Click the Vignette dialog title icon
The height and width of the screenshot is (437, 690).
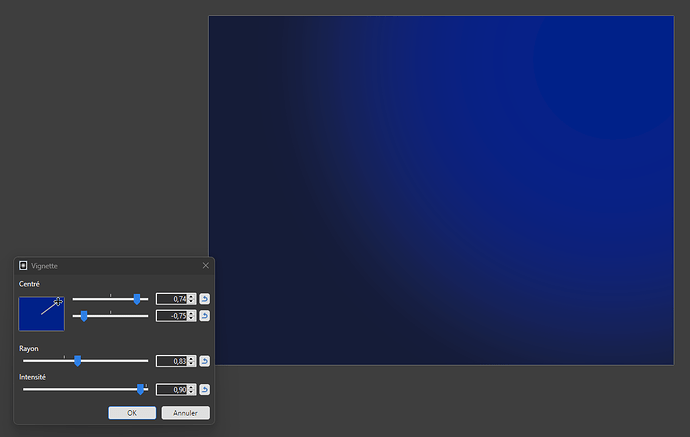[x=23, y=265]
